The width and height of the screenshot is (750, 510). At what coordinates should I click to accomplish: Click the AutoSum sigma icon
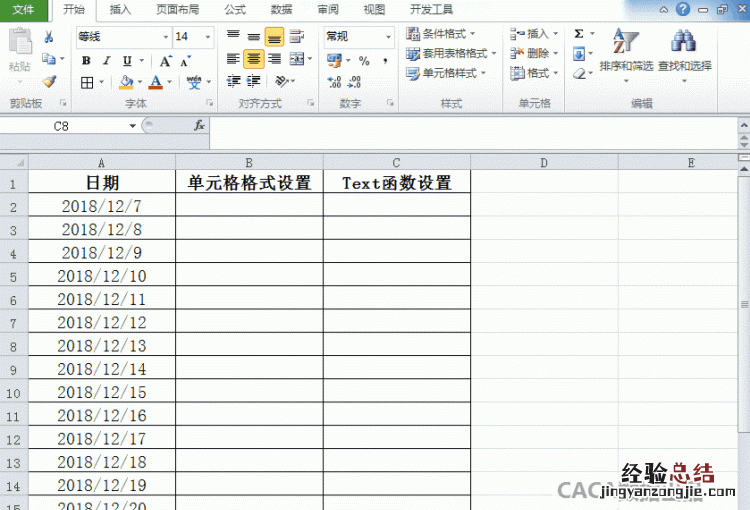pyautogui.click(x=579, y=33)
